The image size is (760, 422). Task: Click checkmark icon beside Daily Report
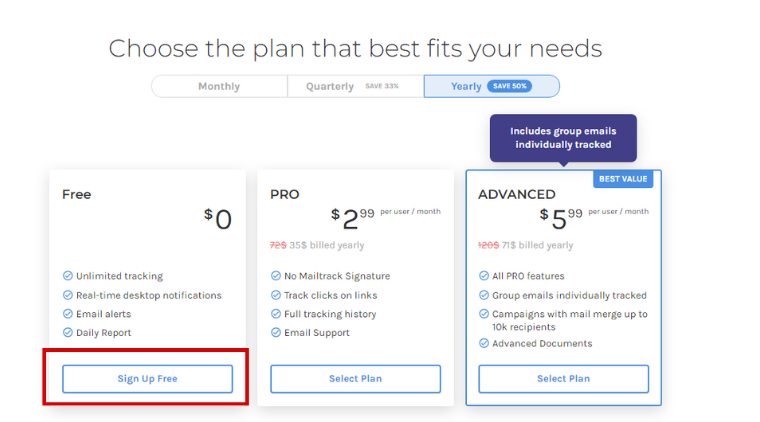pyautogui.click(x=68, y=333)
